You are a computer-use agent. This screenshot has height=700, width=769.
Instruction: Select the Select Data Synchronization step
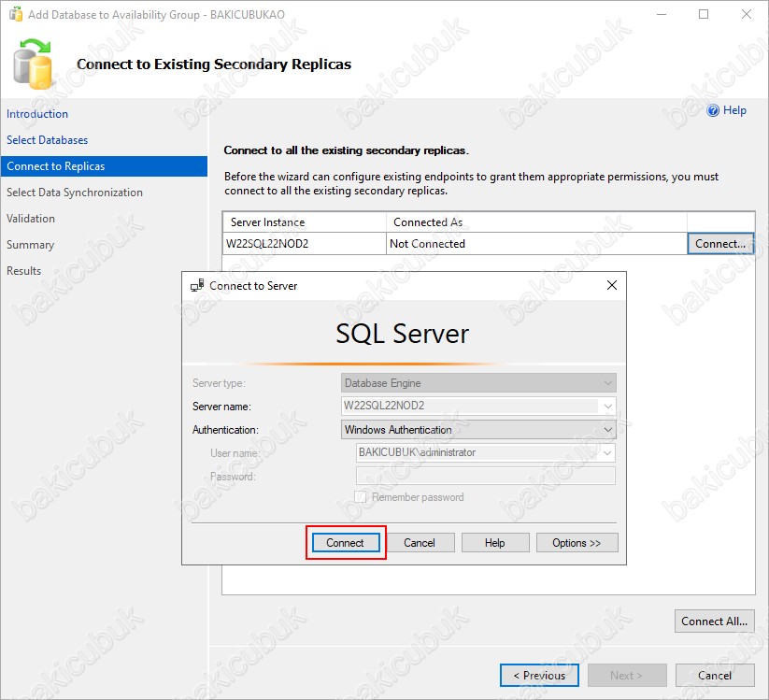[75, 193]
